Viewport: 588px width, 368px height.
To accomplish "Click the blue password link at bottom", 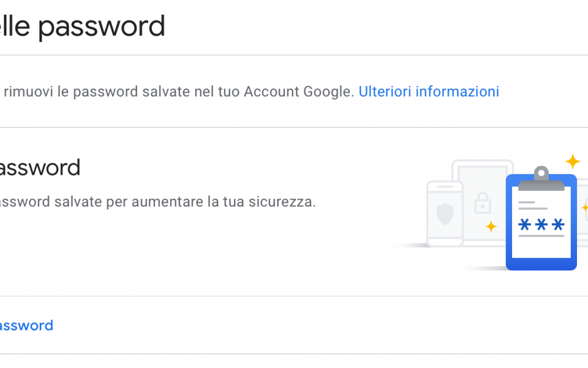I will [x=26, y=326].
